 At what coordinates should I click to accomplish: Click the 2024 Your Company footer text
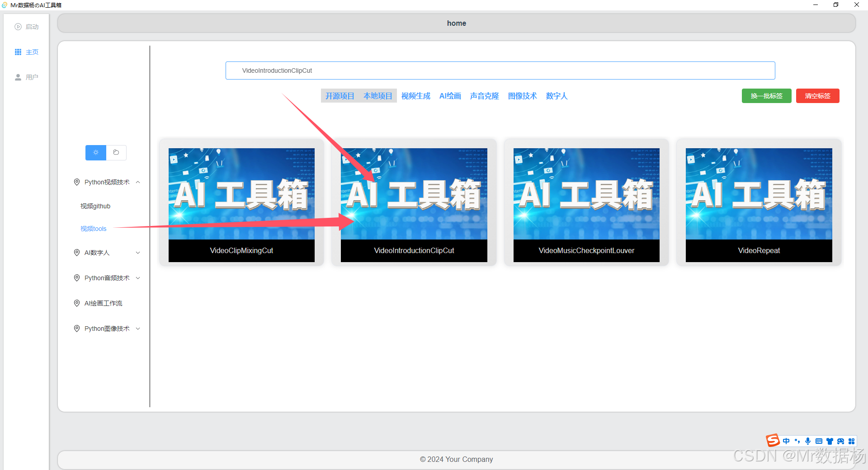[x=457, y=459]
